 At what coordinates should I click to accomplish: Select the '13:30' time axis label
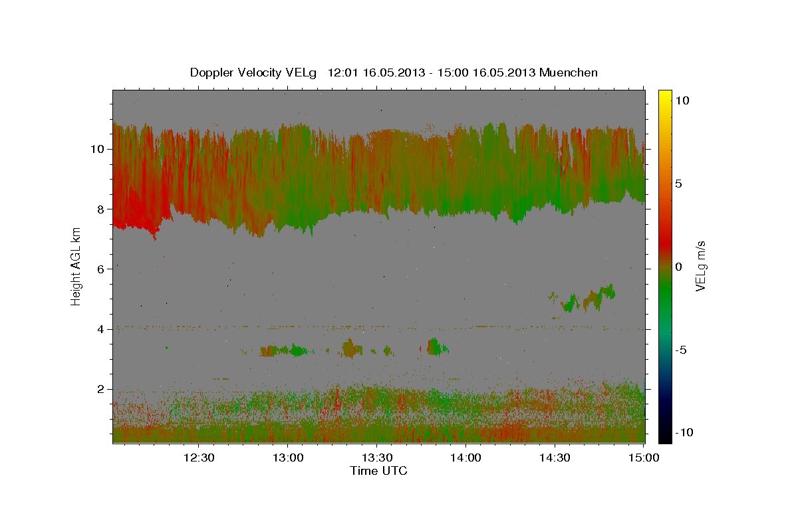pyautogui.click(x=376, y=458)
